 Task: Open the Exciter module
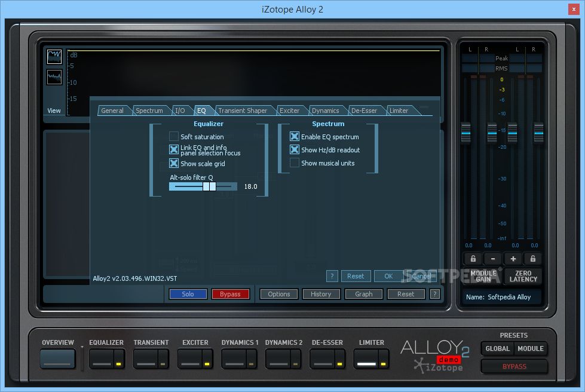190,359
